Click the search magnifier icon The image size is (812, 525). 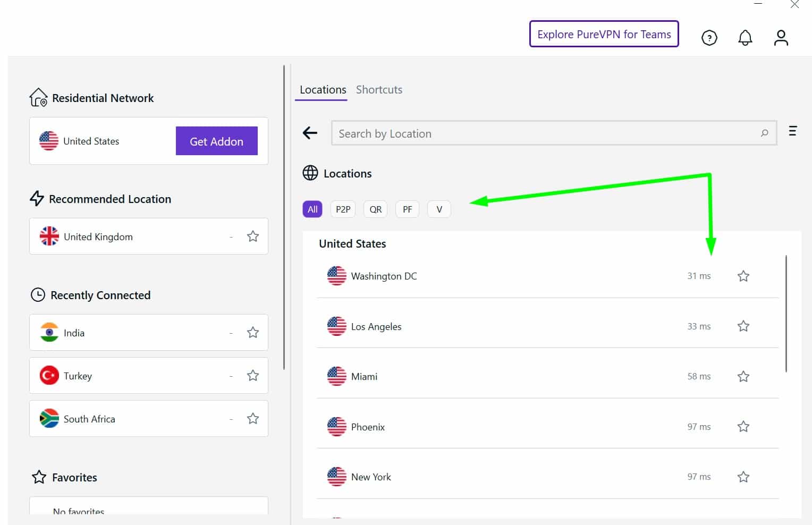click(x=764, y=133)
